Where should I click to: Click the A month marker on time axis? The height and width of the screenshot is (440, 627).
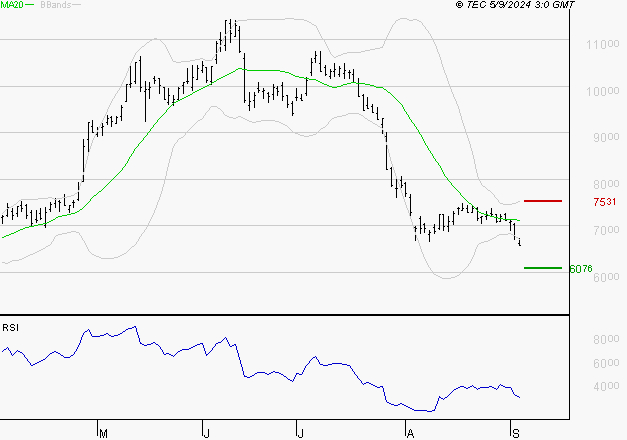[410, 434]
